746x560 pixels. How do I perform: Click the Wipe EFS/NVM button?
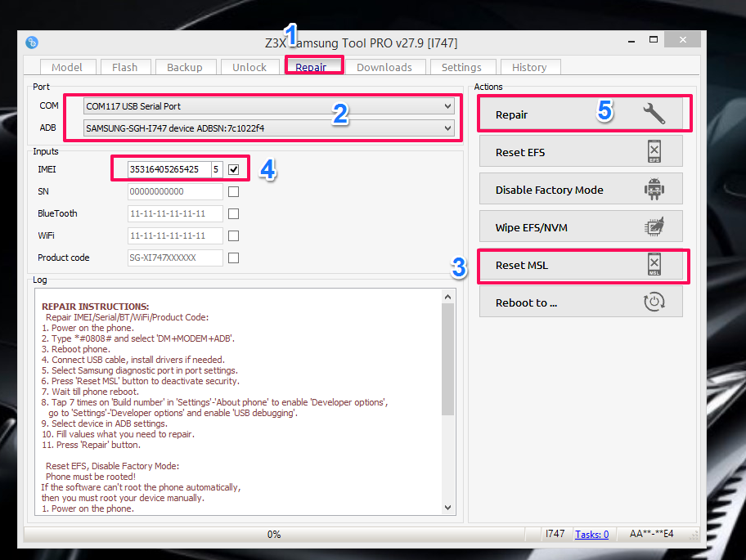[581, 226]
